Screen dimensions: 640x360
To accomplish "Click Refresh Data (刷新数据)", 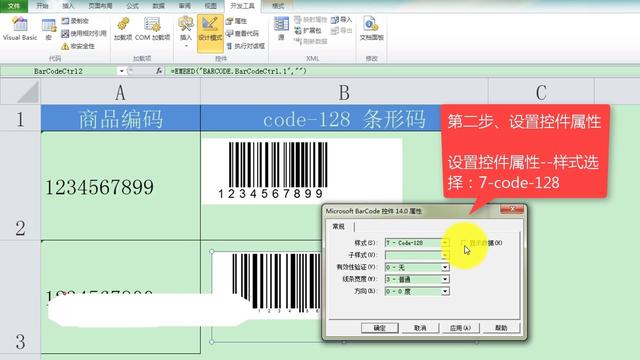I will click(310, 41).
